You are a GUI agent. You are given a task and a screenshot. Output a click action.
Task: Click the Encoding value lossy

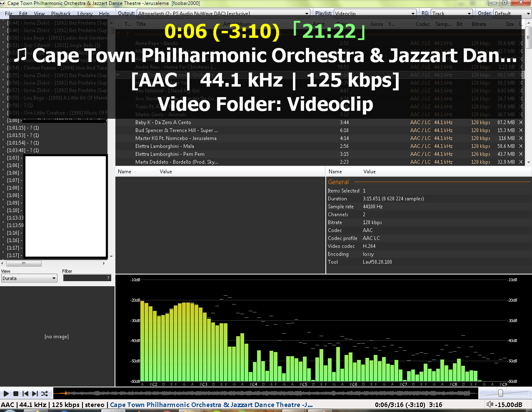click(368, 254)
